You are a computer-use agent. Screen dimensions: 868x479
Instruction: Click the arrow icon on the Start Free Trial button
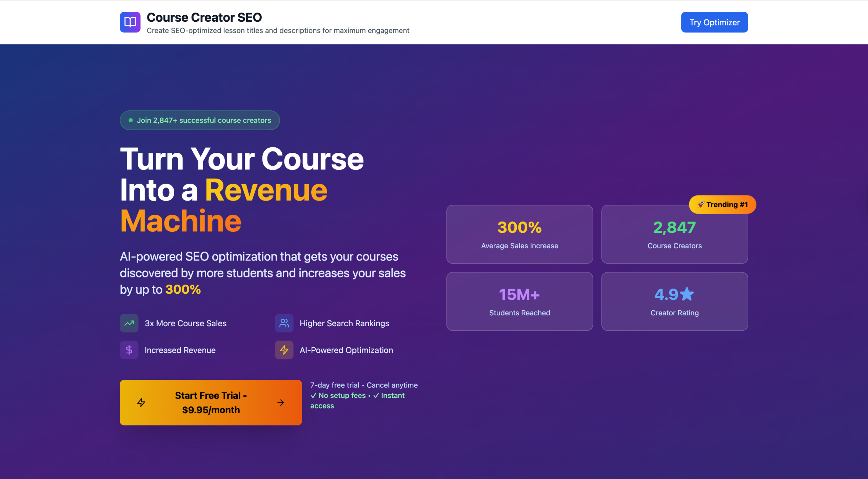pyautogui.click(x=280, y=402)
